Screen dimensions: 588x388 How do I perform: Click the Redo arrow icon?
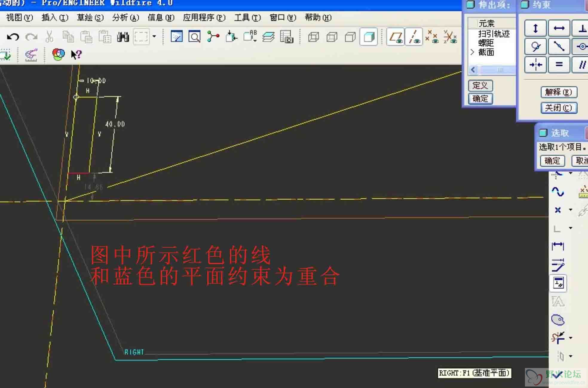(31, 37)
